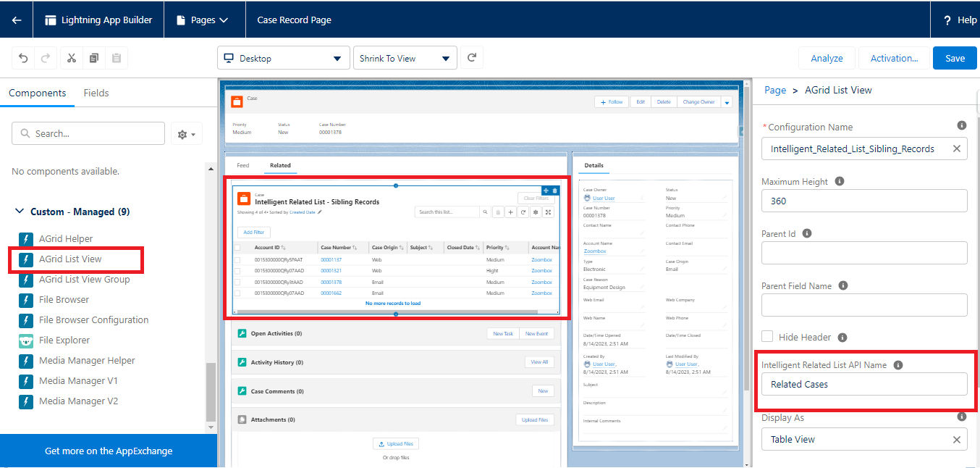Toggle the Hide Header checkbox

[767, 337]
